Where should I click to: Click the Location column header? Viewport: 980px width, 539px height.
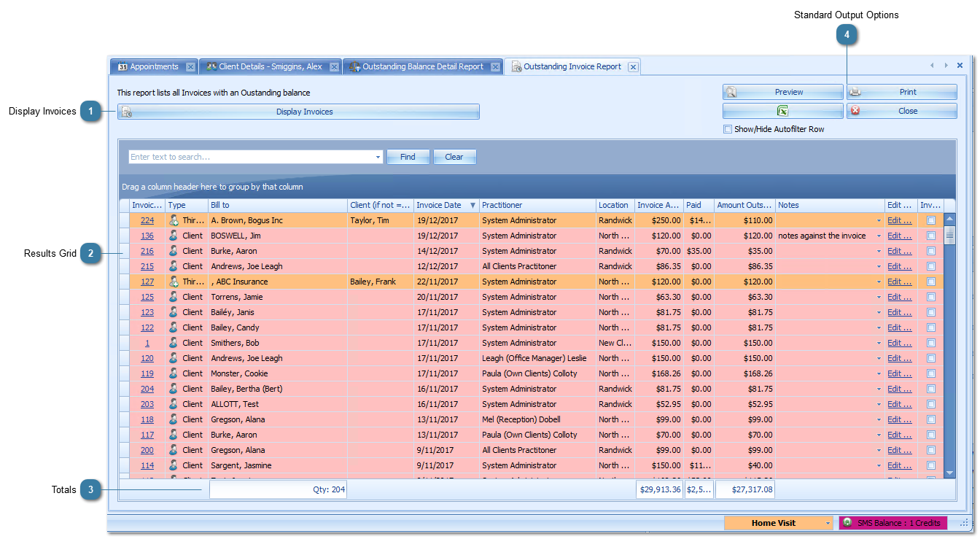615,205
